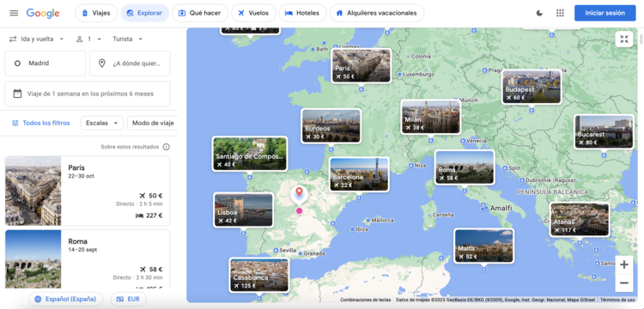Click the ¿A dónde quieres ir? destination field

pos(130,64)
